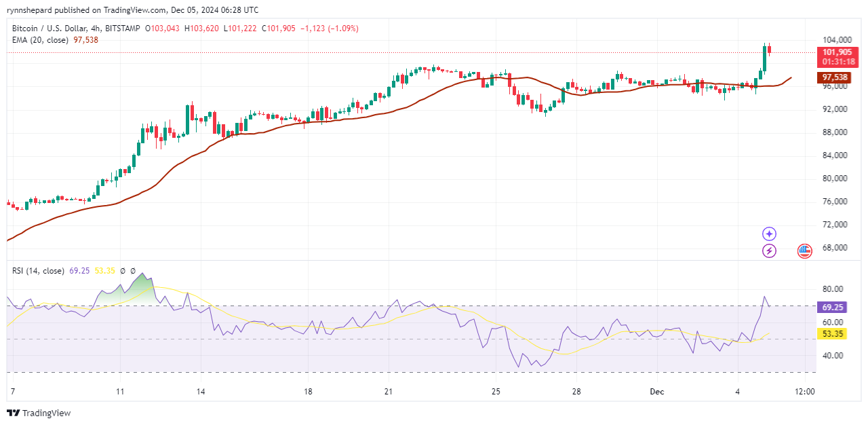Click the TradingView logo at bottom left
Screen dimensions: 868x425
pos(39,413)
